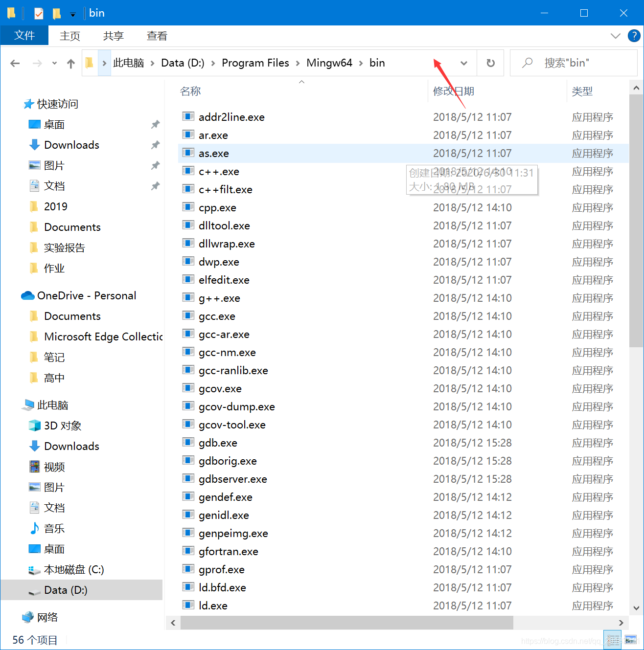This screenshot has height=650, width=644.
Task: Select Data (D:) drive in sidebar
Action: (66, 590)
